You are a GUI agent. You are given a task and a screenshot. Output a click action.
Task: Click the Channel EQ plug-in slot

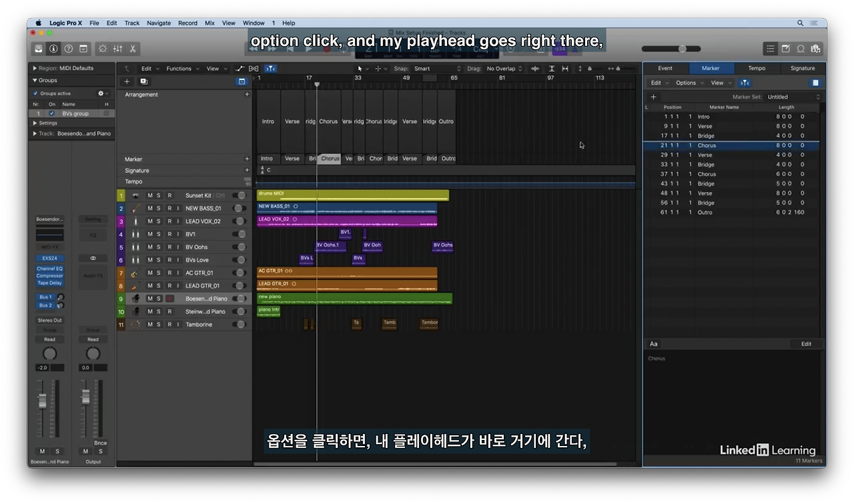click(x=49, y=269)
